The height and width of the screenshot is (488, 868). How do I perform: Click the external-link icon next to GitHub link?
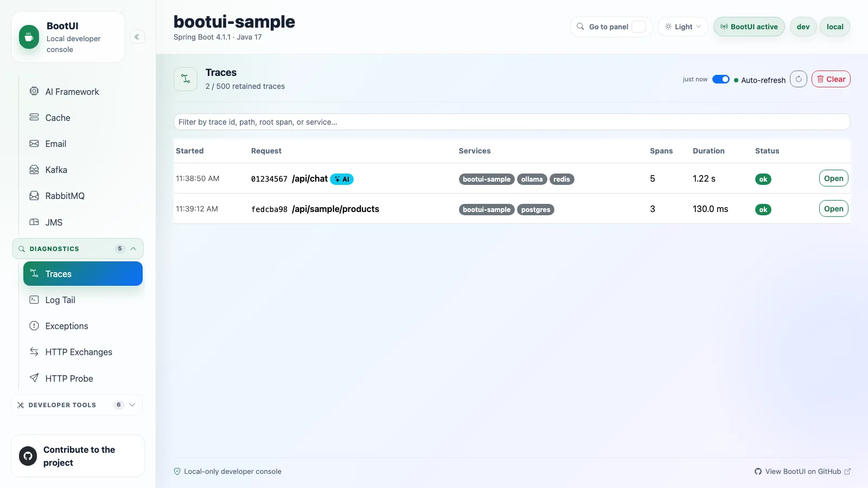coord(847,472)
